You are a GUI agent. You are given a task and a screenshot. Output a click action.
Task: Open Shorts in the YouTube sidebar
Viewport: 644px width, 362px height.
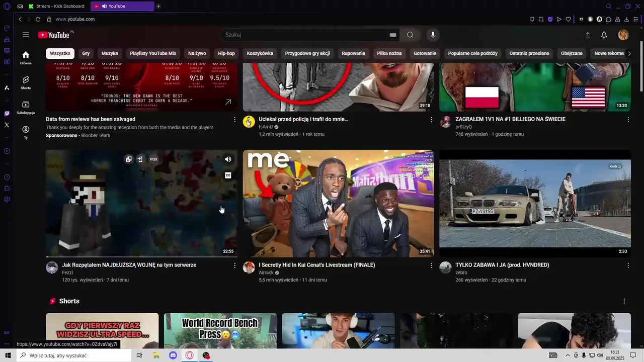(26, 82)
